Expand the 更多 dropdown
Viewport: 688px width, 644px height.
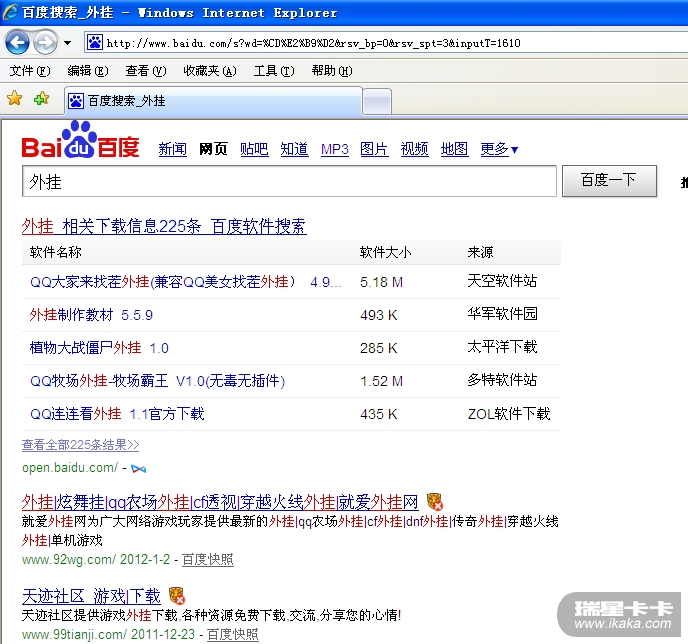click(x=499, y=149)
